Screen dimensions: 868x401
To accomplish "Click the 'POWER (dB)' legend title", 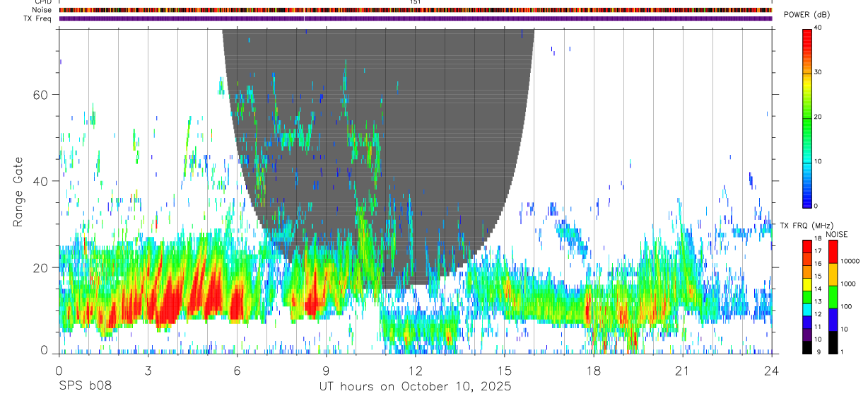I will point(807,15).
